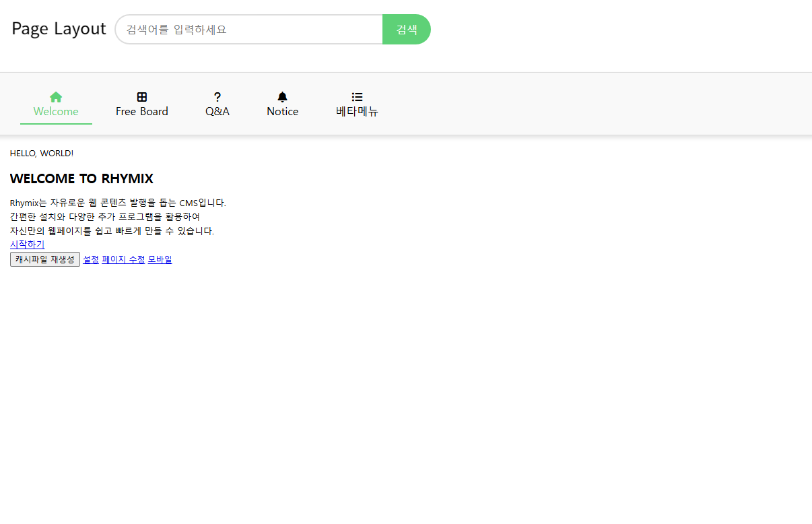Click the bell icon above Notice
The image size is (812, 524).
(x=283, y=97)
